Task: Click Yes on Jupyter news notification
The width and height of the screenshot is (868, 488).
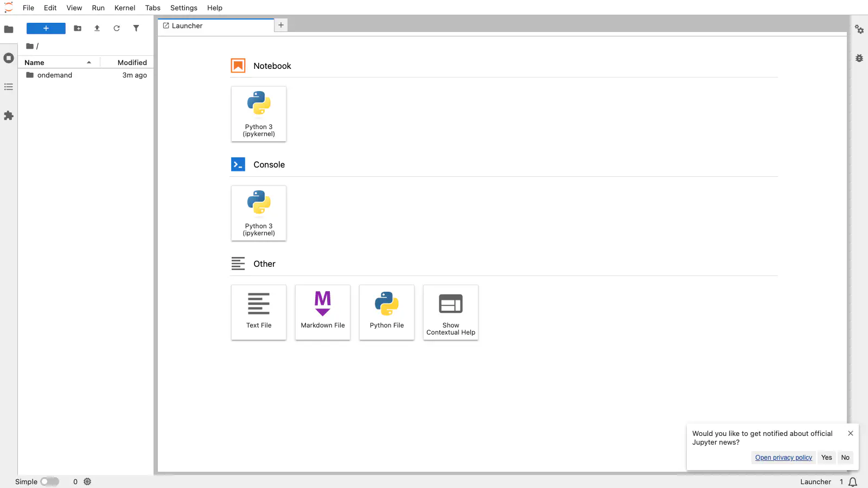Action: pos(827,458)
